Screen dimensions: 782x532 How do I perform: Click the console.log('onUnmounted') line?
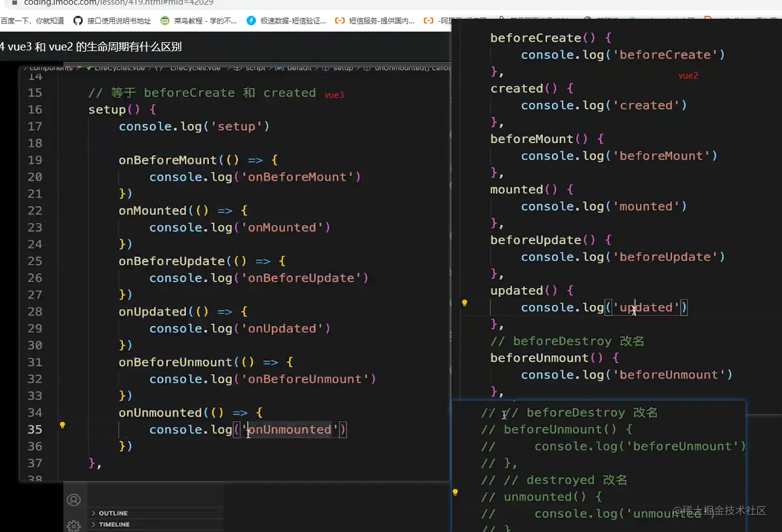(248, 429)
